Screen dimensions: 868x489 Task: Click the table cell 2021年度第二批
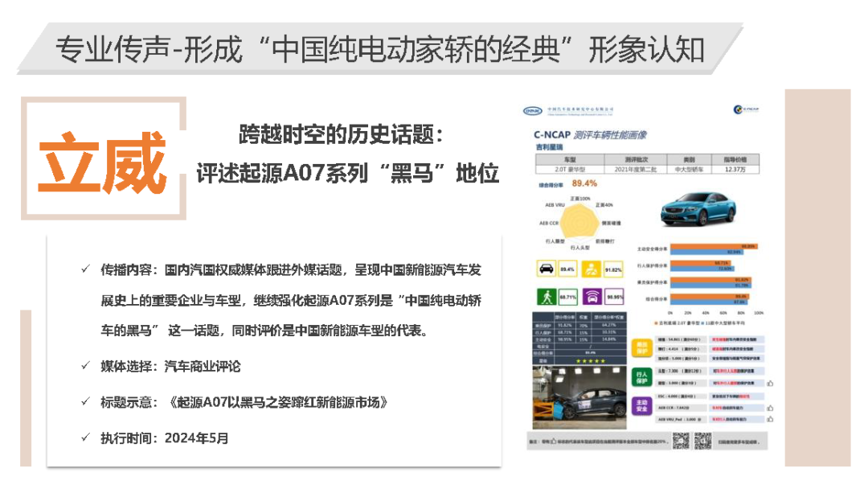tap(636, 170)
